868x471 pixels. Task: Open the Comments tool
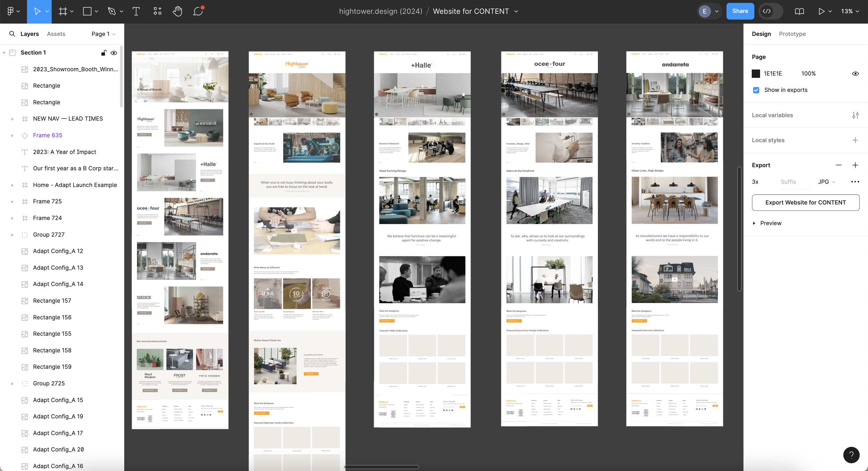tap(197, 11)
